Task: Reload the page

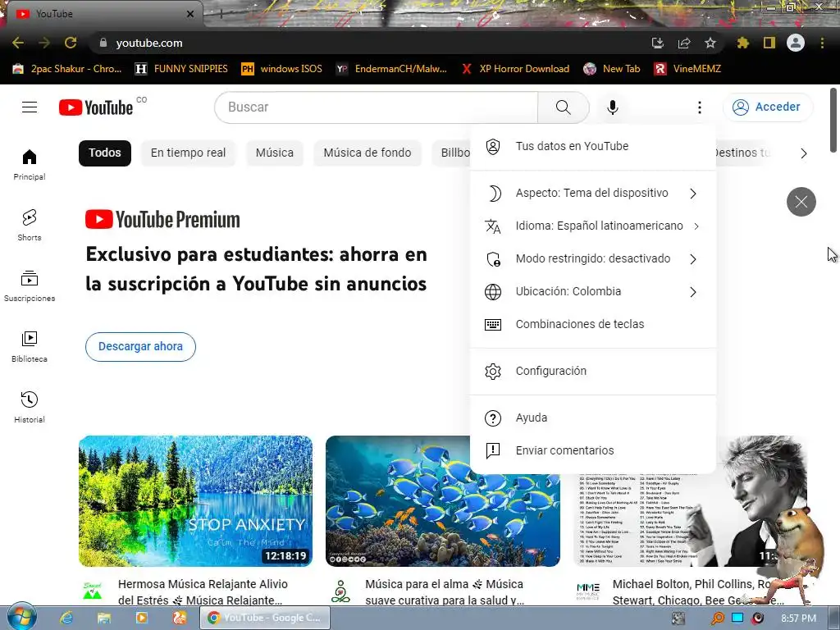Action: 71,43
